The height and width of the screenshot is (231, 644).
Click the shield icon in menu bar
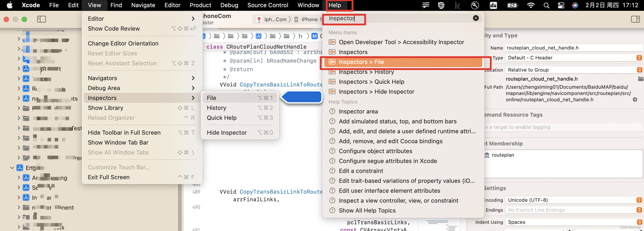pos(441,5)
